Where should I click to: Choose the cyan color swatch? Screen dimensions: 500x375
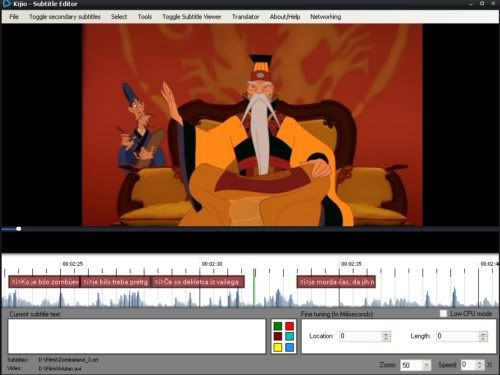tap(289, 336)
